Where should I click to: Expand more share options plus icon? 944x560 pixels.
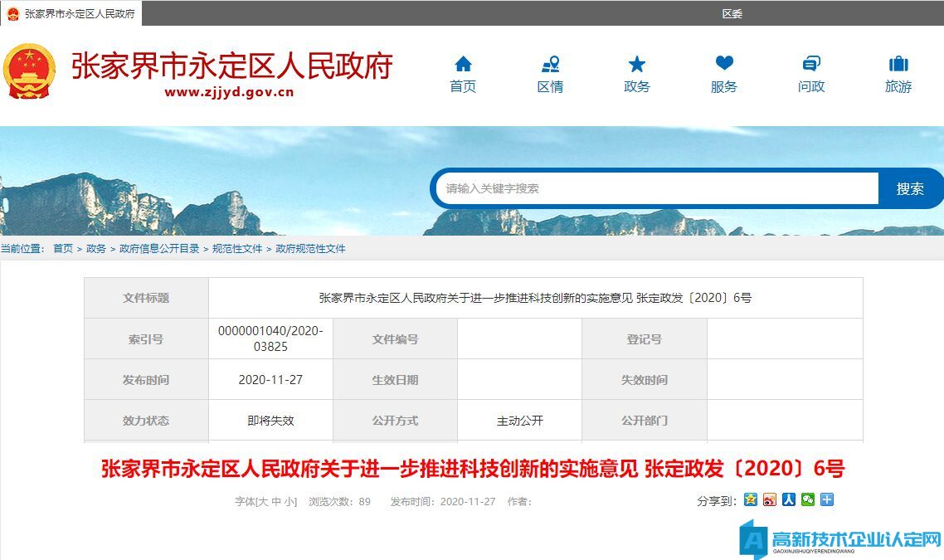tap(827, 499)
